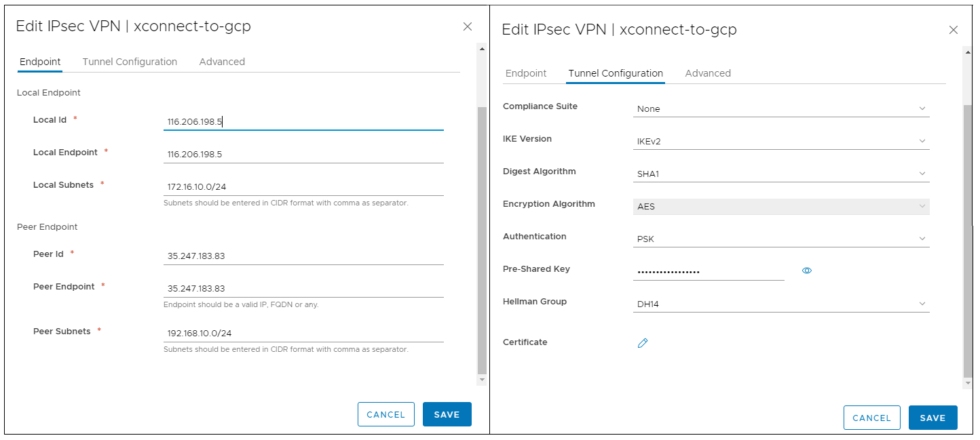Click the Peer Id input field
The width and height of the screenshot is (980, 440).
(x=303, y=256)
